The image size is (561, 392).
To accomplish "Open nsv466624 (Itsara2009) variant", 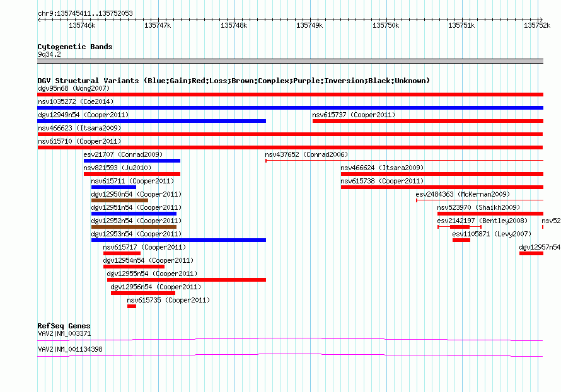I will 382,168.
